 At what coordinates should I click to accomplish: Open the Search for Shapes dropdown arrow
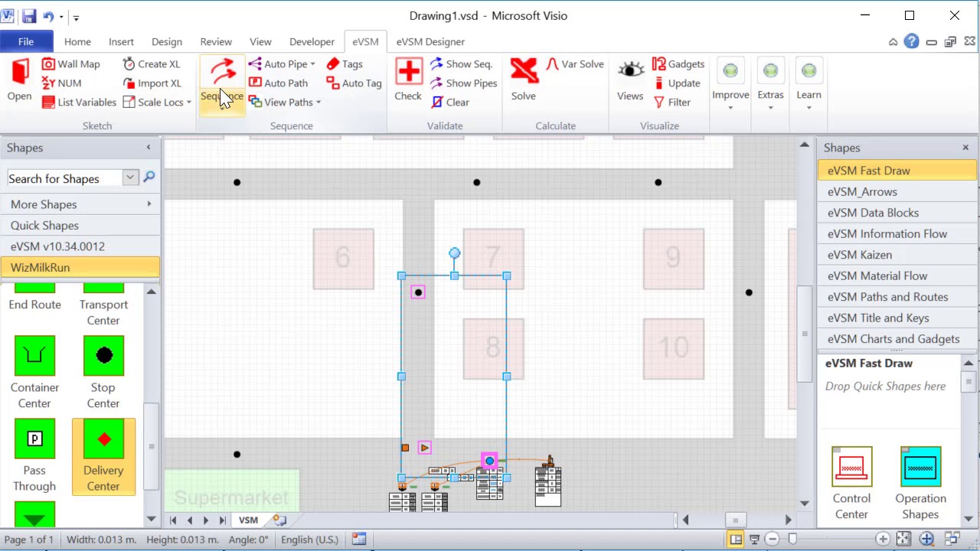click(130, 178)
